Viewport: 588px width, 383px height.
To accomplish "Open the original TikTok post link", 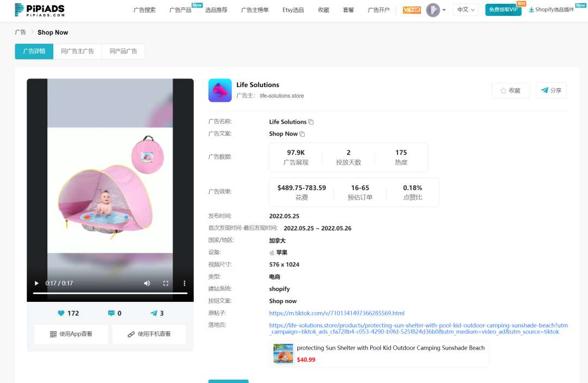I will point(337,313).
